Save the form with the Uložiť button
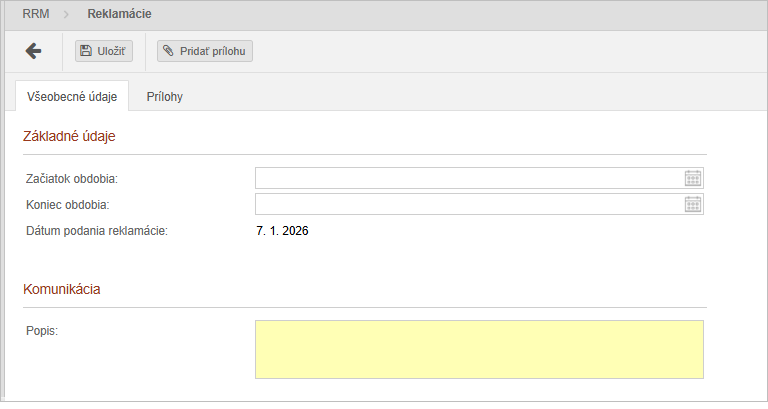Image resolution: width=768 pixels, height=409 pixels. pyautogui.click(x=104, y=51)
